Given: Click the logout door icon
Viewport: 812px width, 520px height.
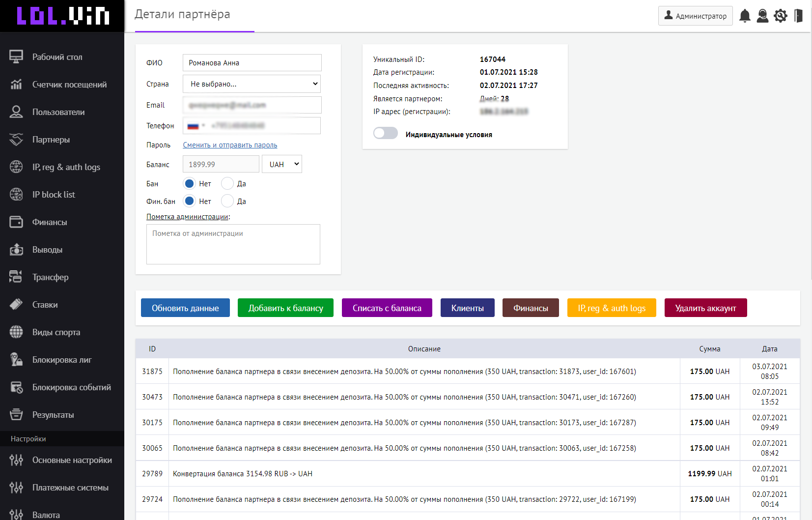Looking at the screenshot, I should (798, 16).
